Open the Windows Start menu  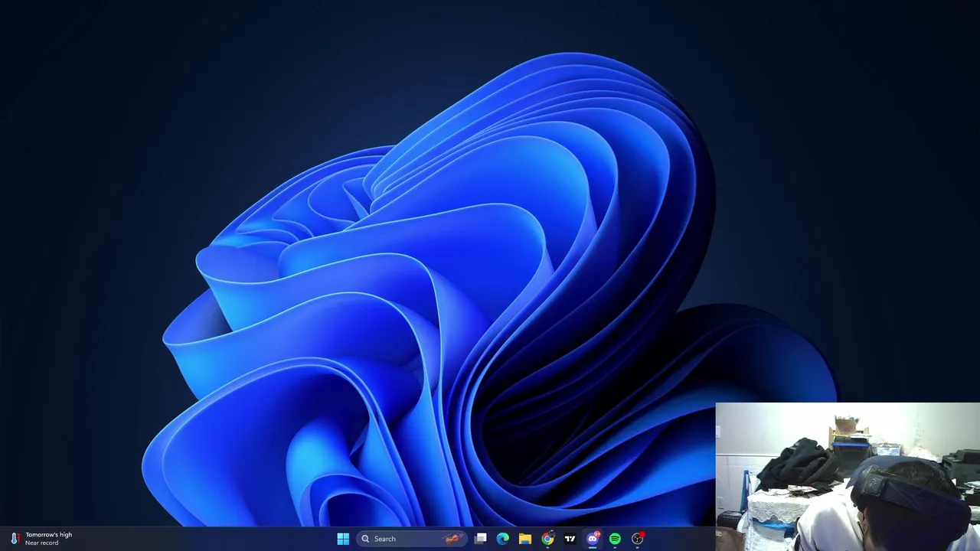point(343,539)
